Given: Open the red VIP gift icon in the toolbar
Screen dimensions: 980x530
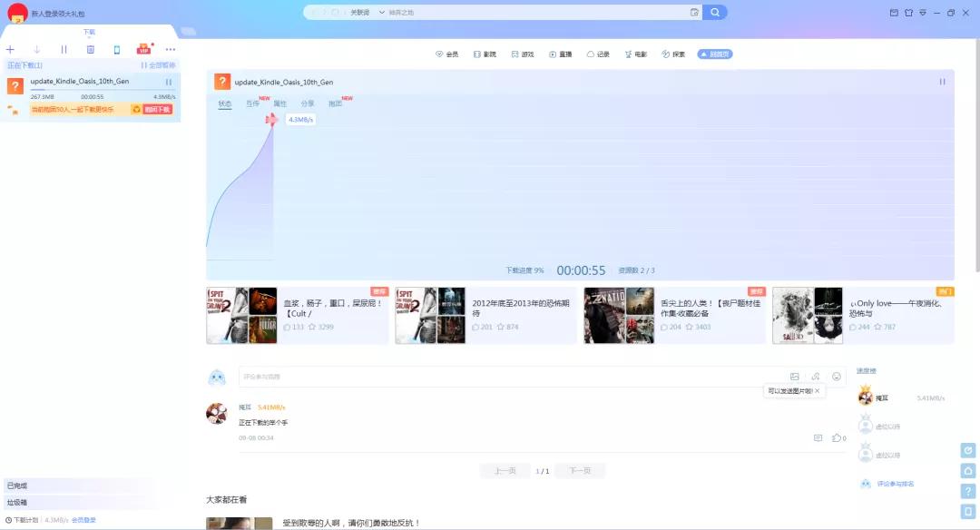Looking at the screenshot, I should point(144,49).
